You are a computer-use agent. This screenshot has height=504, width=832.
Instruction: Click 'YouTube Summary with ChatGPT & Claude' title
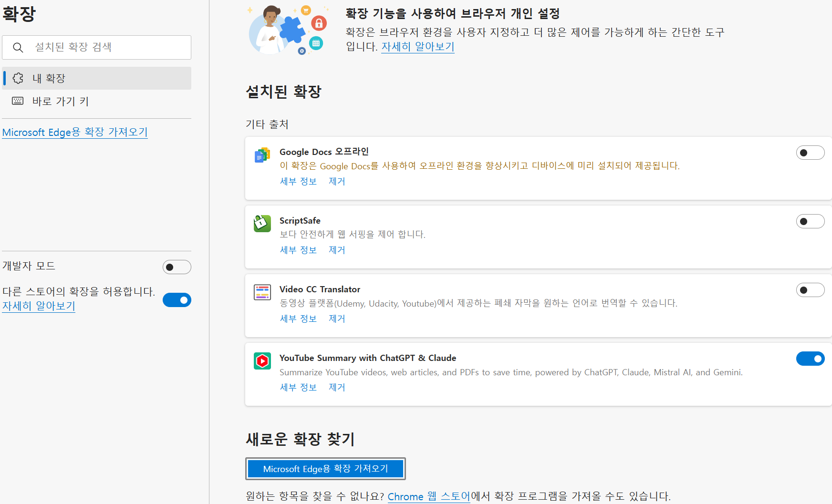point(368,358)
